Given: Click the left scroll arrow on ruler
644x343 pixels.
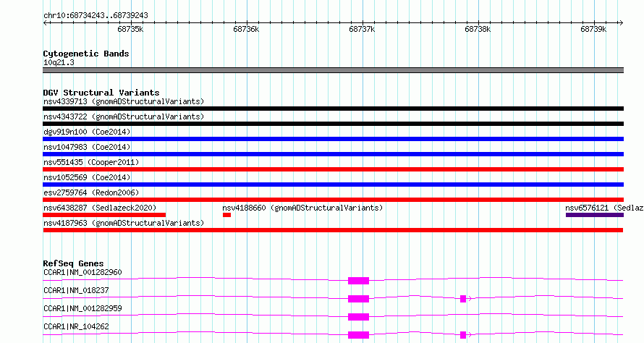Looking at the screenshot, I should tap(45, 23).
